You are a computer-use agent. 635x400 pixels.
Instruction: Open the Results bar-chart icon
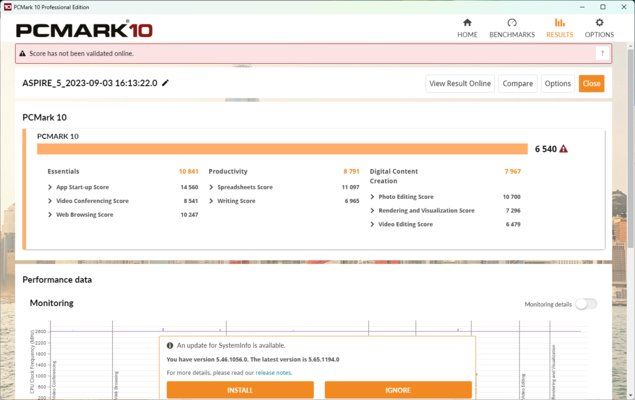coord(560,23)
